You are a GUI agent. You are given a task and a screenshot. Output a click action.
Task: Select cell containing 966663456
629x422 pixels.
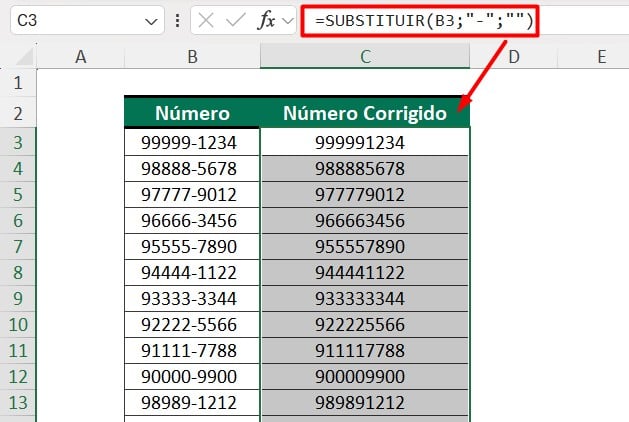click(x=365, y=221)
